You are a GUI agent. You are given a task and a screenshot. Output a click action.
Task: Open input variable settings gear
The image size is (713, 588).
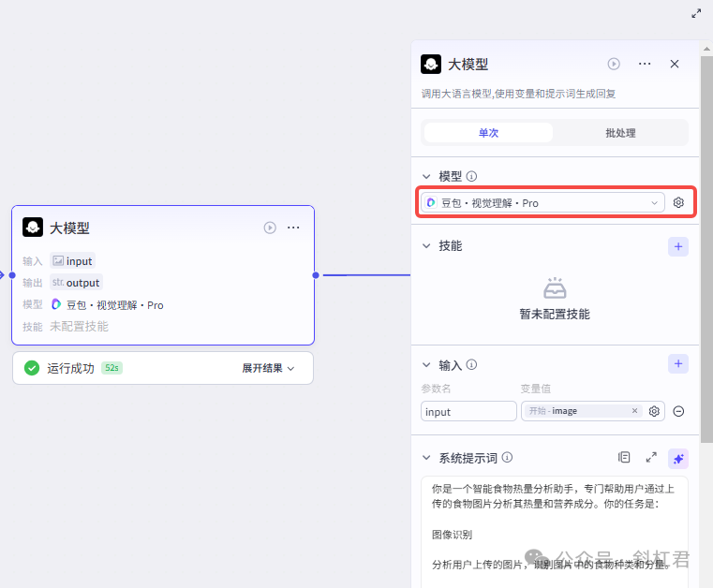point(654,411)
